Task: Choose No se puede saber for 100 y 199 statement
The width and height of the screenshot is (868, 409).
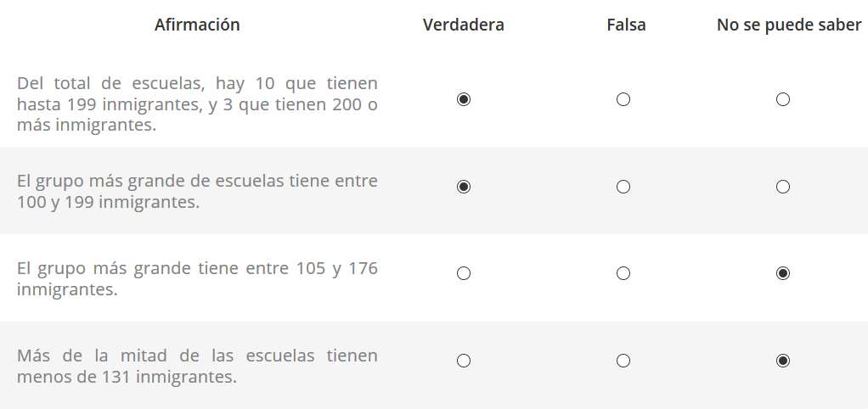Action: point(783,187)
